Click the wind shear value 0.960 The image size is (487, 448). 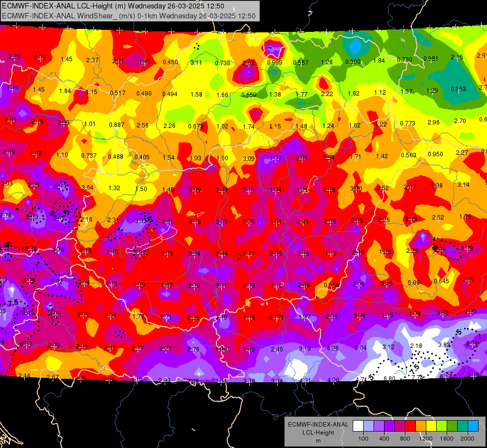[331, 285]
